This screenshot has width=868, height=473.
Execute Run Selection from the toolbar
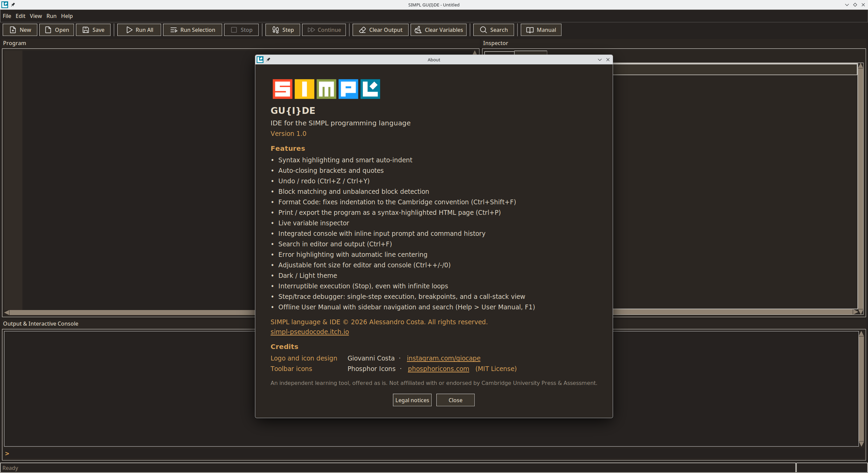[x=193, y=30]
